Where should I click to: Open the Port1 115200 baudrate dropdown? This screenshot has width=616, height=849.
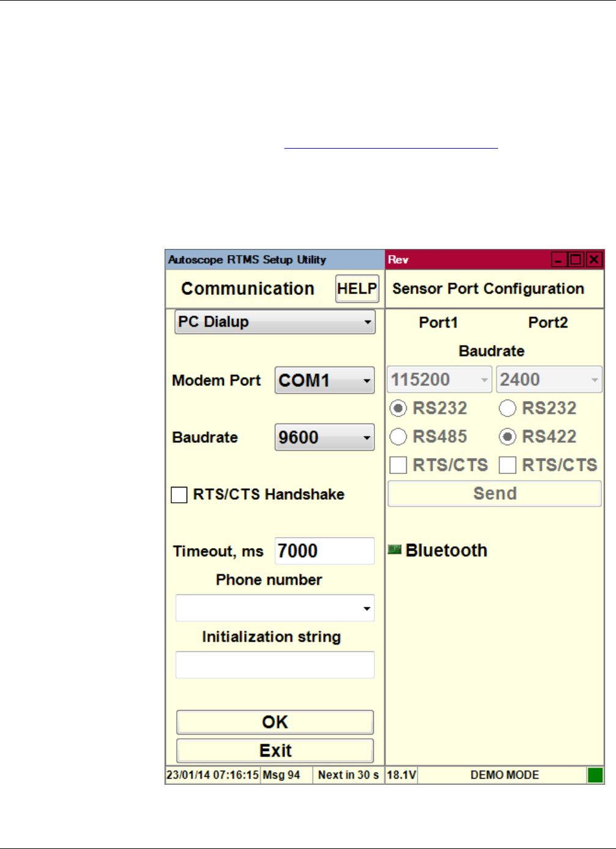point(439,379)
